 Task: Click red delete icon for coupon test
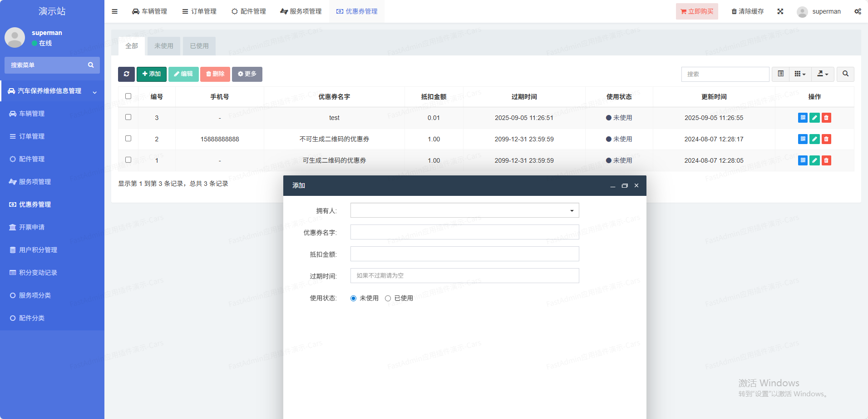click(x=826, y=118)
